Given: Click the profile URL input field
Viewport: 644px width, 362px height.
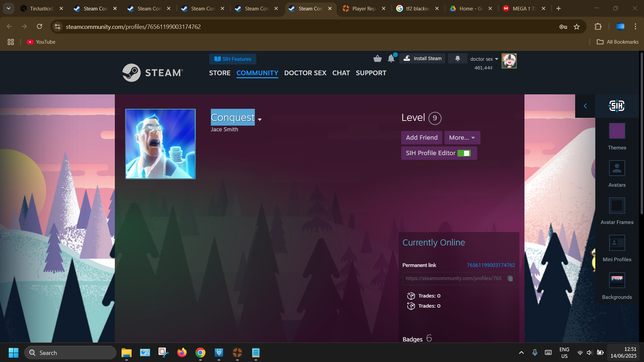Looking at the screenshot, I should pos(458,278).
